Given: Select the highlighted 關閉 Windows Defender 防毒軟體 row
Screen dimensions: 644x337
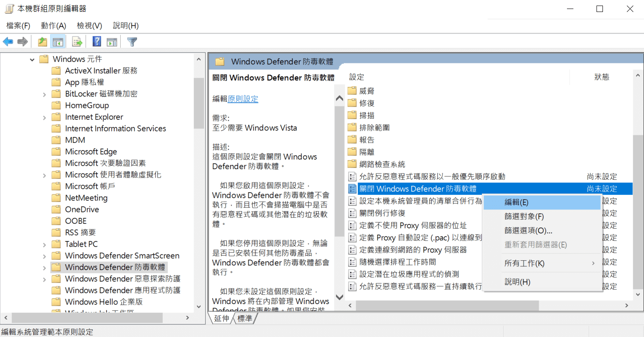Looking at the screenshot, I should [x=489, y=189].
